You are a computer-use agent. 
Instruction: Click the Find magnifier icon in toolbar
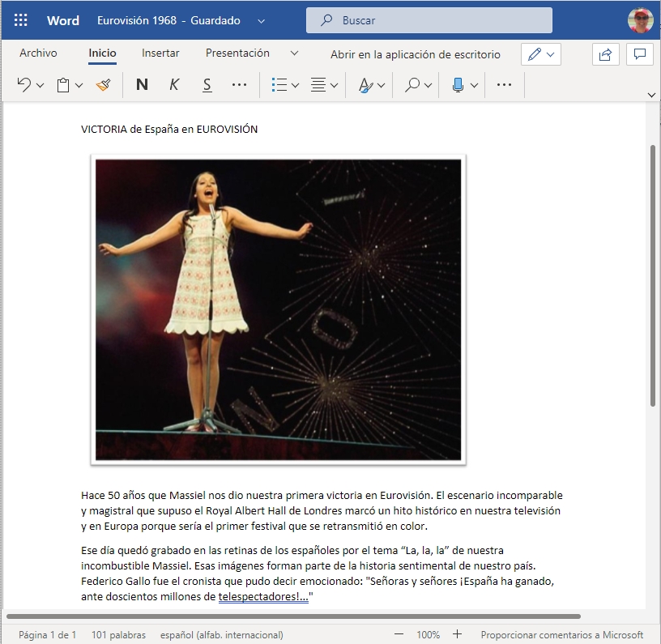click(x=412, y=85)
